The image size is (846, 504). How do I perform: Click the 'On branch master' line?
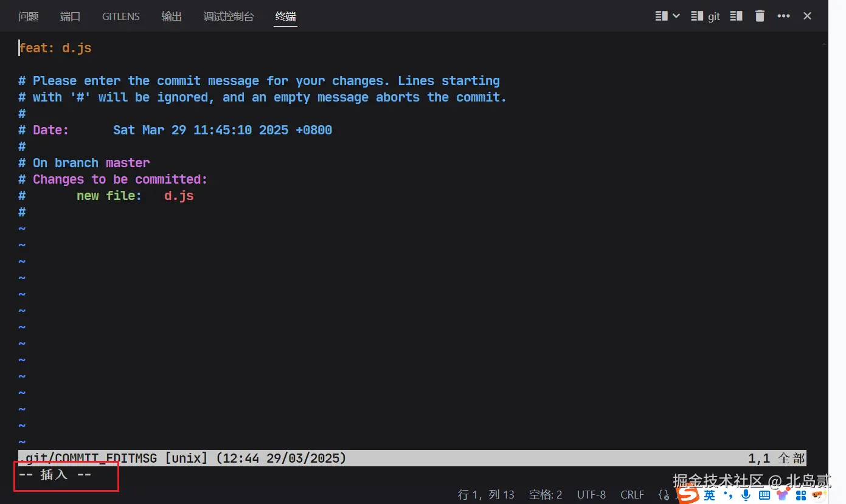tap(84, 163)
